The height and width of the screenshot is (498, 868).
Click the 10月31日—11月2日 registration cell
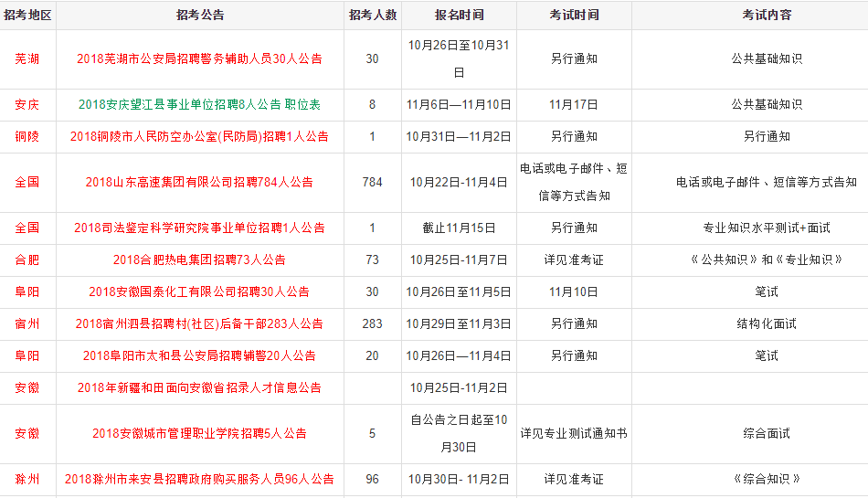(459, 137)
